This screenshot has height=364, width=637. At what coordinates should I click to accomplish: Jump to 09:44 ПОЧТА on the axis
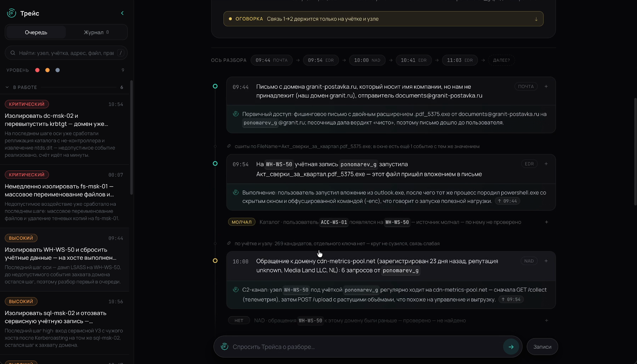click(272, 60)
